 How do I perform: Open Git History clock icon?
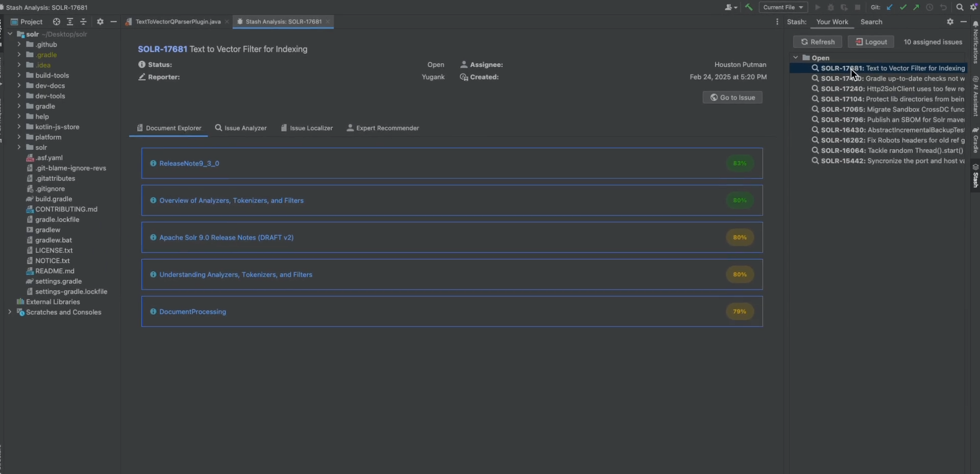pos(929,7)
